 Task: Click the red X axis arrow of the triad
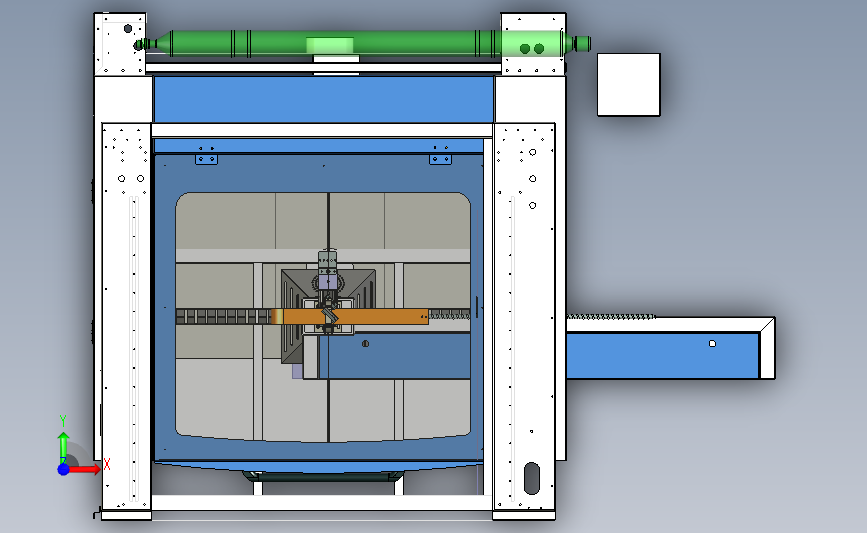pos(84,469)
